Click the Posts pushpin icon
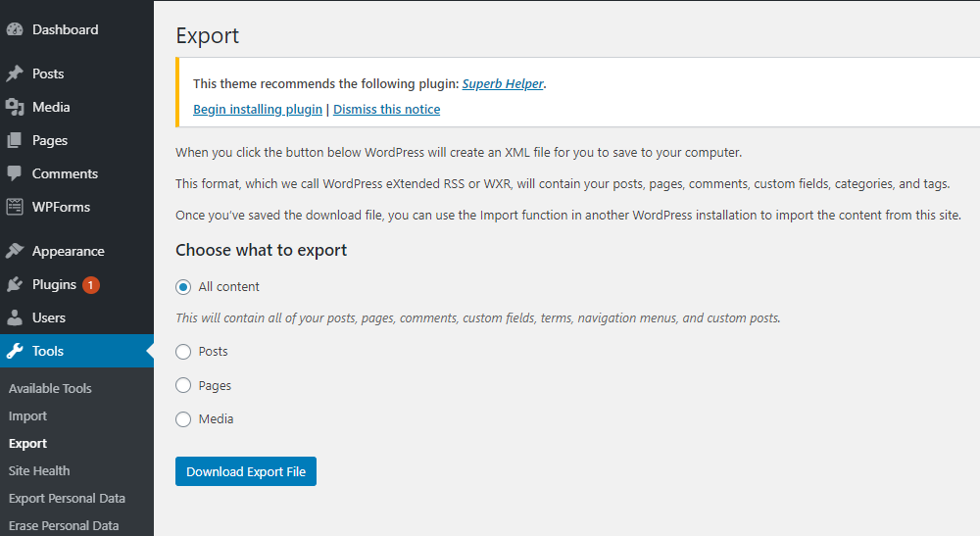Image resolution: width=980 pixels, height=536 pixels. point(15,73)
